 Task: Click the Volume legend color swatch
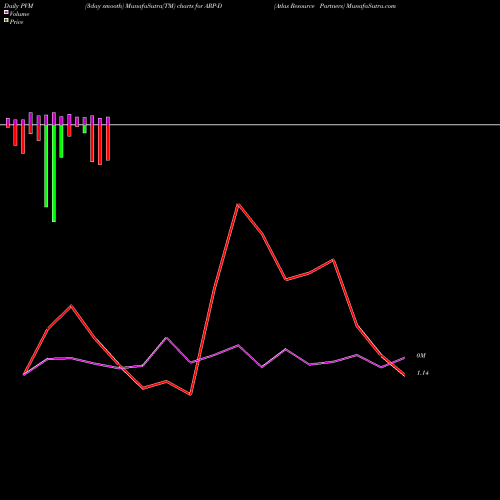(x=6, y=12)
